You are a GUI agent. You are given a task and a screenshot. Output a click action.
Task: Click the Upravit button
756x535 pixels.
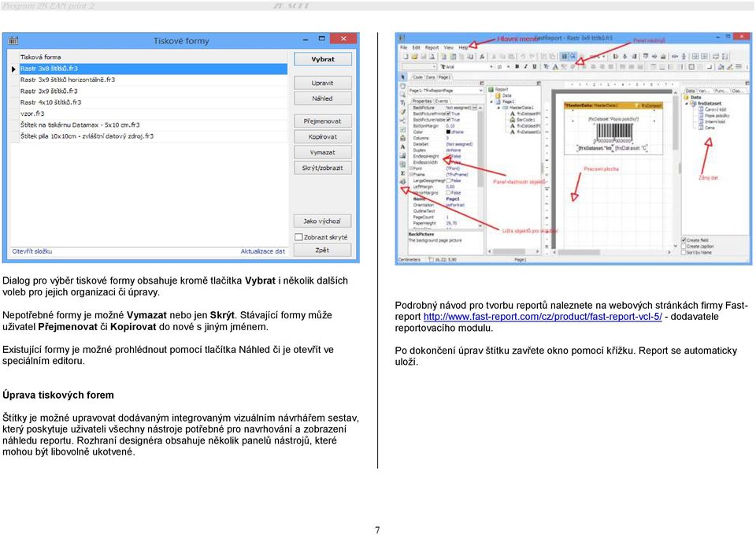pos(323,83)
